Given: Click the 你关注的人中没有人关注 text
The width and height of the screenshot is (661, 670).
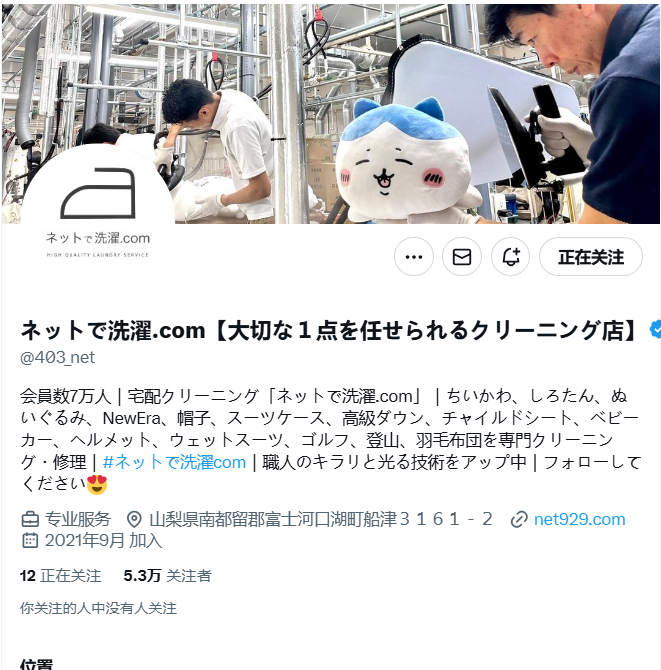Looking at the screenshot, I should [98, 608].
